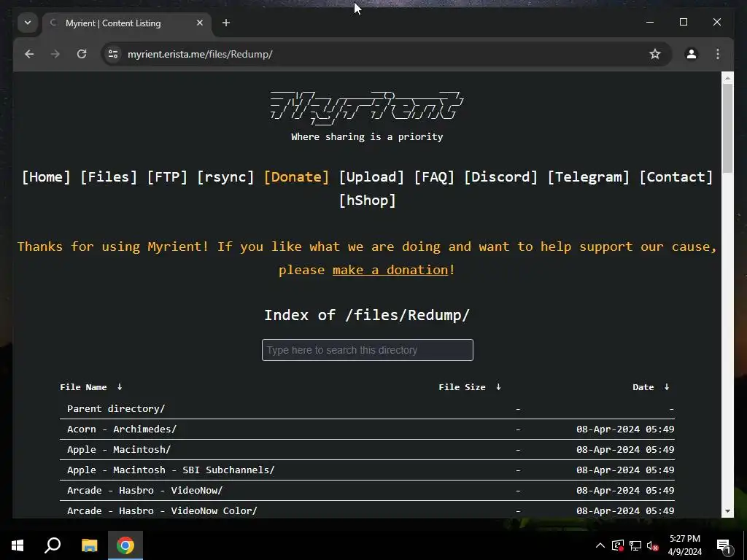
Task: Click the forward navigation arrow
Action: [55, 54]
